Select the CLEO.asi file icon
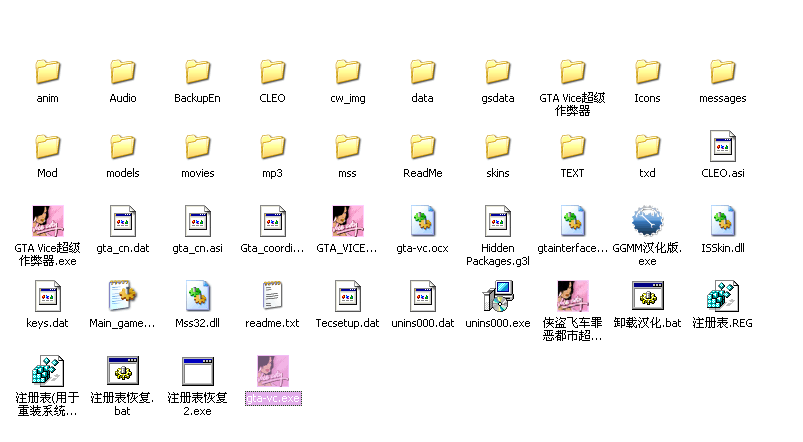Viewport: 803px width, 442px height. click(723, 146)
